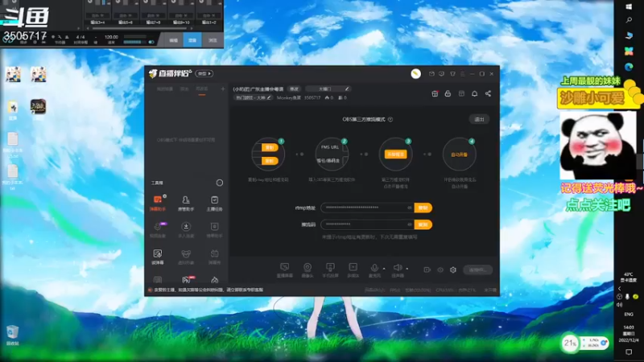Open taskbar search

(629, 20)
